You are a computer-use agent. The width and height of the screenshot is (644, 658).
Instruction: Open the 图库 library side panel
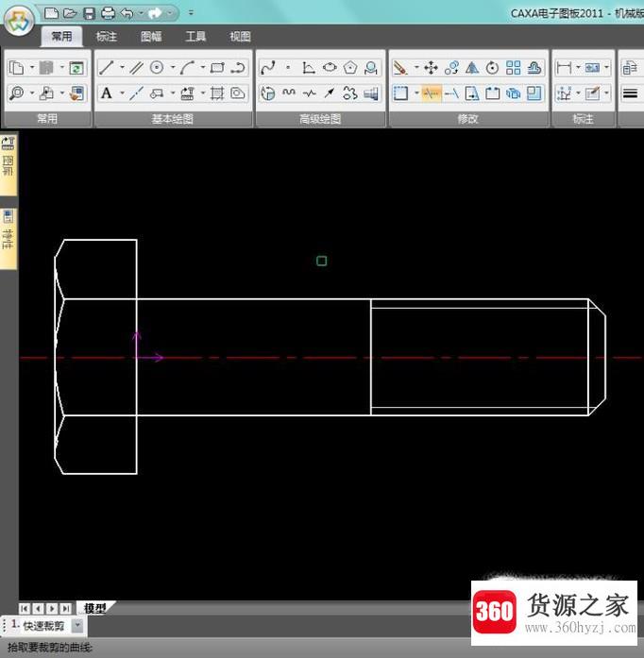click(8, 164)
